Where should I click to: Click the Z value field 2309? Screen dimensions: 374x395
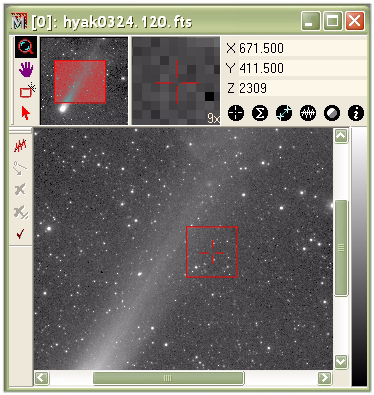(303, 88)
